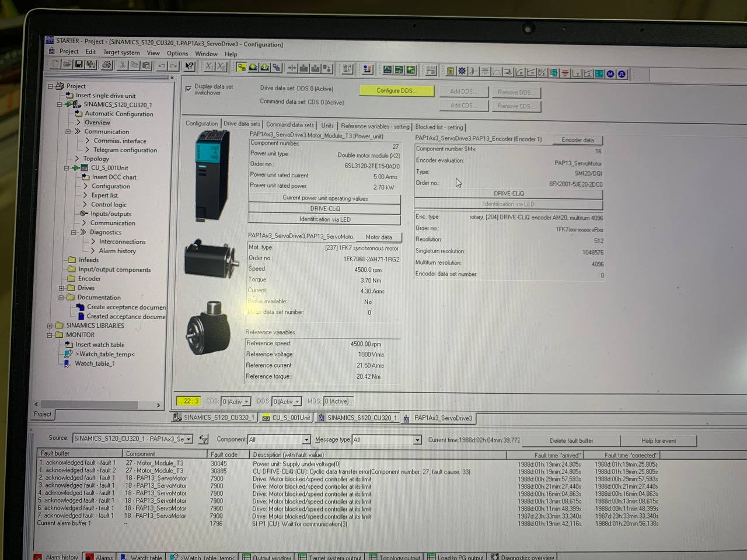The image size is (747, 560).
Task: Select the Topology tree item
Action: coord(96,158)
